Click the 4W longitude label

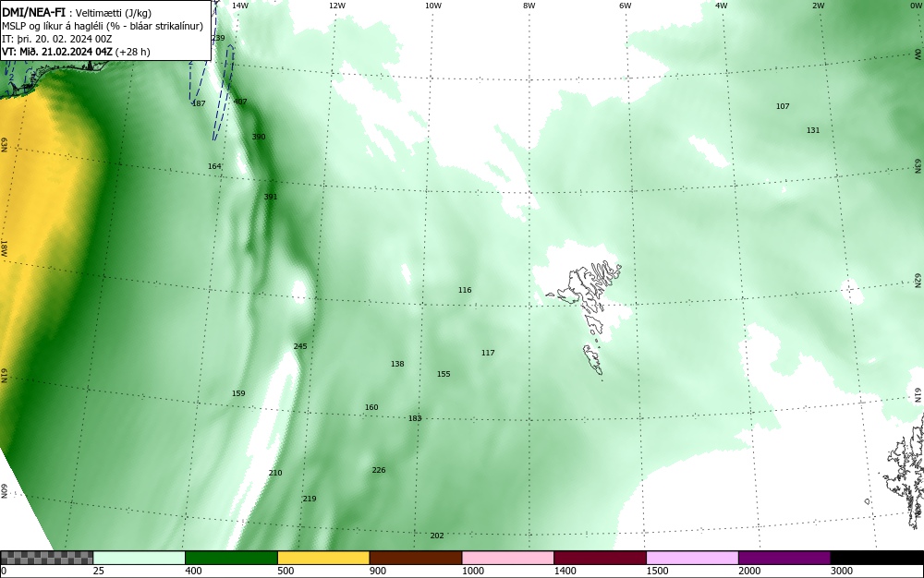click(x=722, y=6)
